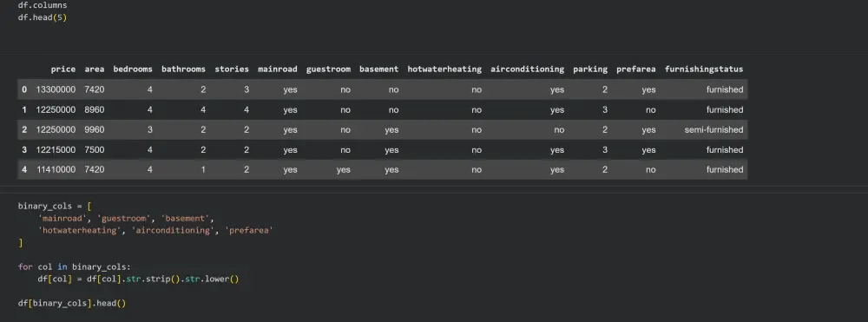Click bedrooms value 3 in row 2
868x322 pixels.
pyautogui.click(x=150, y=130)
